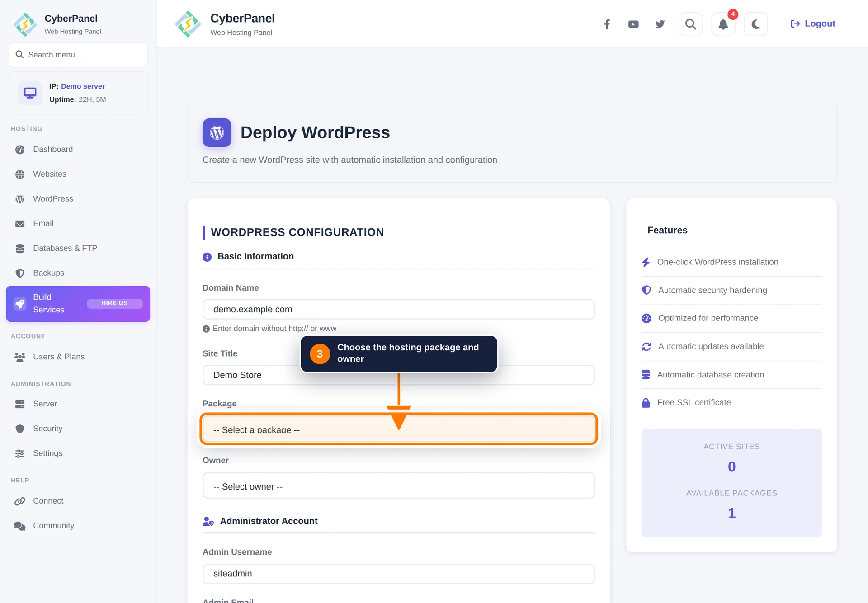Open Security administration item
The height and width of the screenshot is (603, 868).
78,429
